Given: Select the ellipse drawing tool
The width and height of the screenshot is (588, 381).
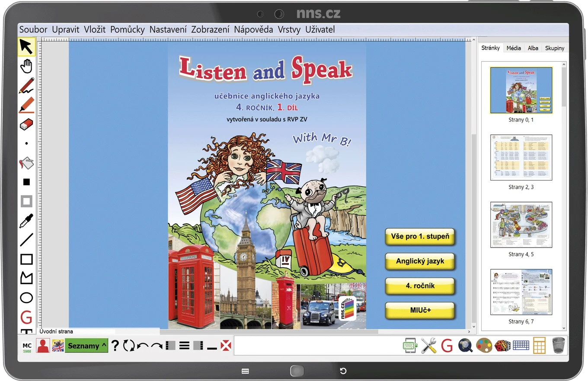Looking at the screenshot, I should pyautogui.click(x=26, y=298).
